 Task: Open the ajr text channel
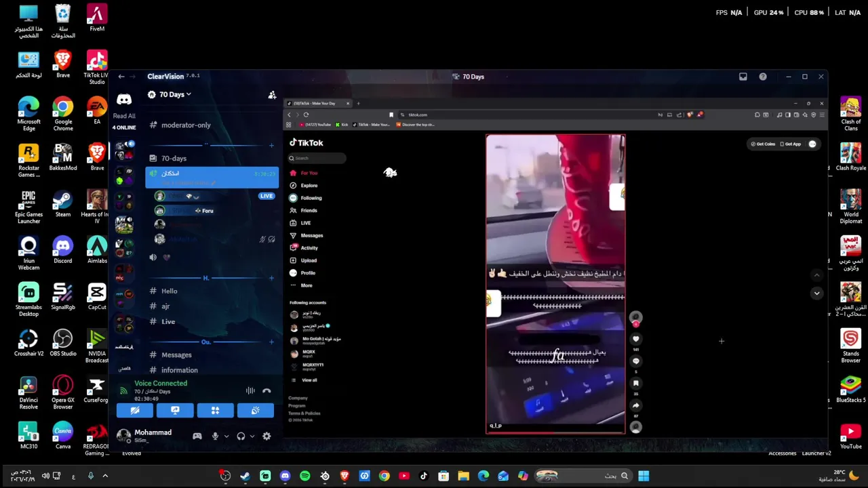pyautogui.click(x=165, y=306)
